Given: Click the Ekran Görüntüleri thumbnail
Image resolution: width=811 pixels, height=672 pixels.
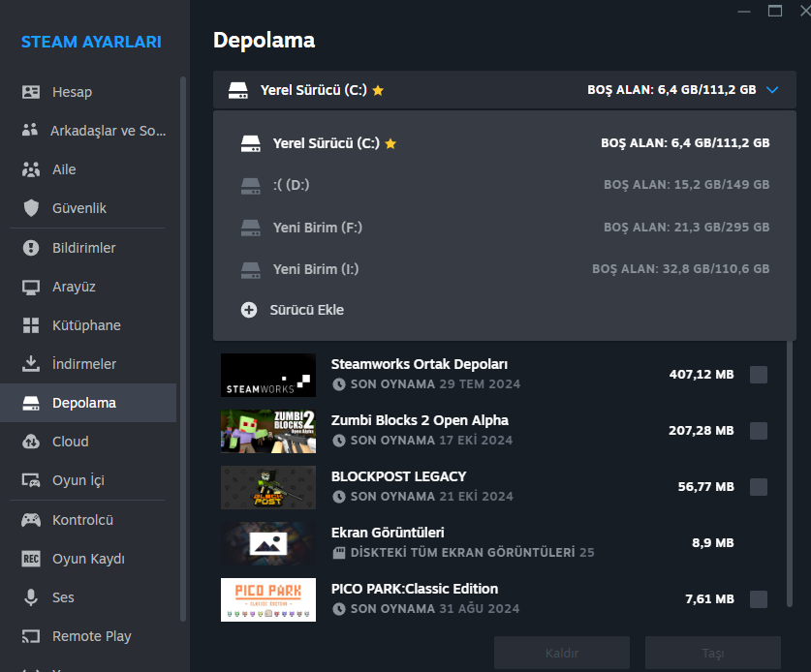Looking at the screenshot, I should [x=268, y=543].
